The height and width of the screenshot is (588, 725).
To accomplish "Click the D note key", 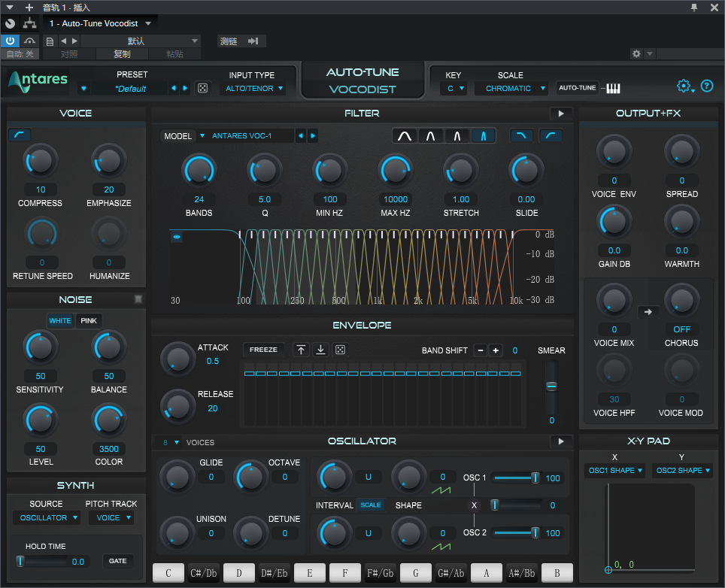I will tap(239, 573).
